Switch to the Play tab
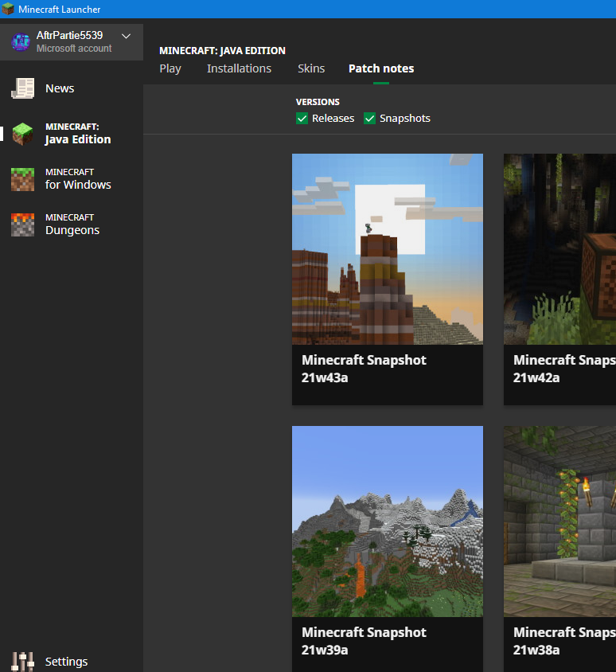This screenshot has width=616, height=672. [170, 68]
